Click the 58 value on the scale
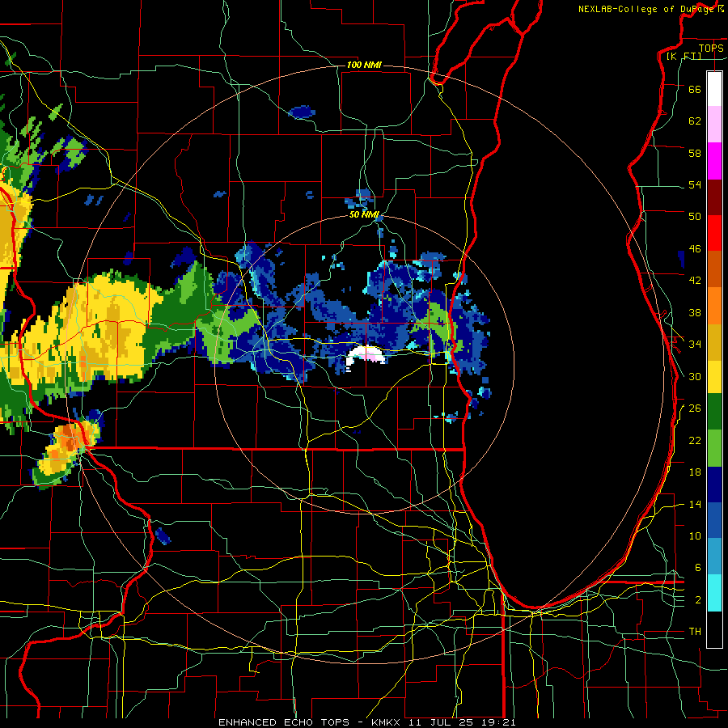728x728 pixels. [695, 153]
